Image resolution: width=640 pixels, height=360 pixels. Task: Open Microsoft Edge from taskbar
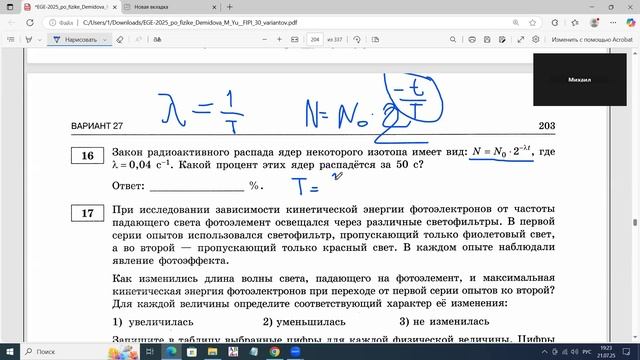tap(171, 351)
